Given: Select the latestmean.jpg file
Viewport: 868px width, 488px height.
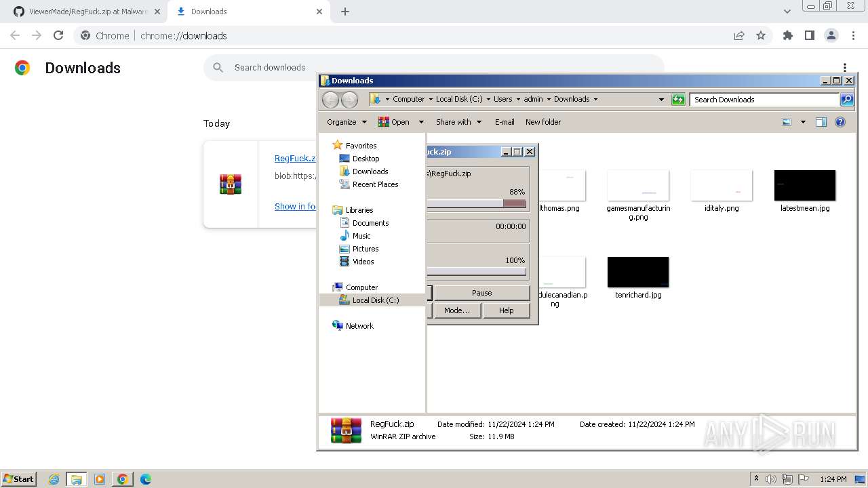Looking at the screenshot, I should (805, 191).
